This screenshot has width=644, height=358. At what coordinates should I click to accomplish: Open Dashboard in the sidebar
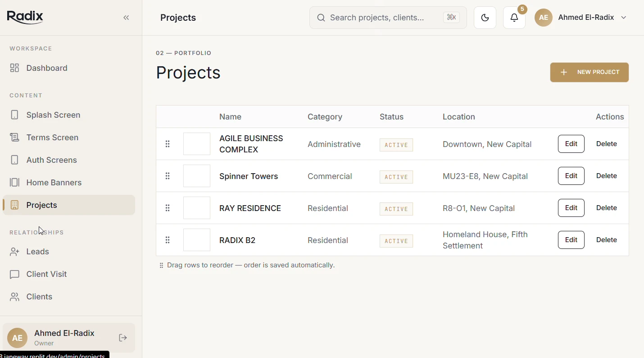(x=69, y=68)
